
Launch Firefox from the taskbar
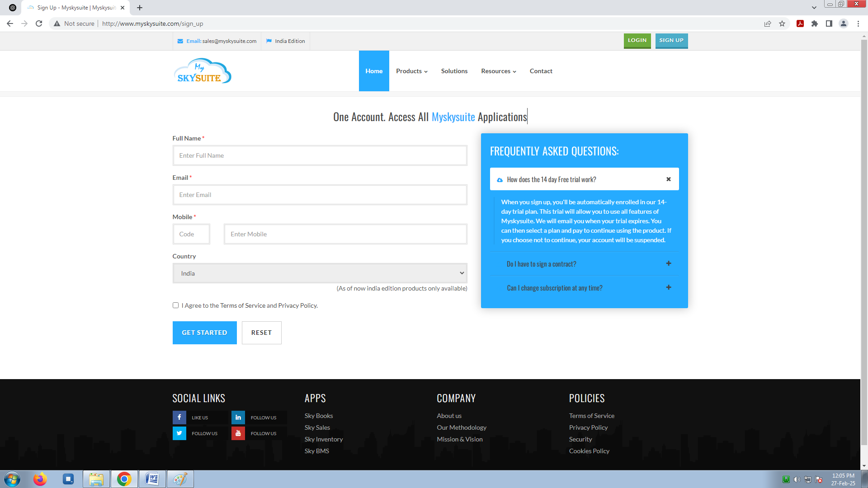40,479
